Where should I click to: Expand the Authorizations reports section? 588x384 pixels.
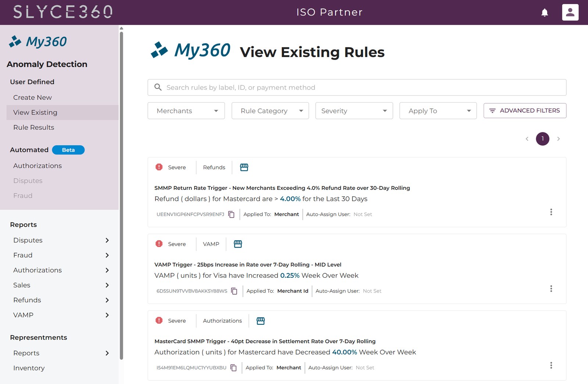coord(61,270)
